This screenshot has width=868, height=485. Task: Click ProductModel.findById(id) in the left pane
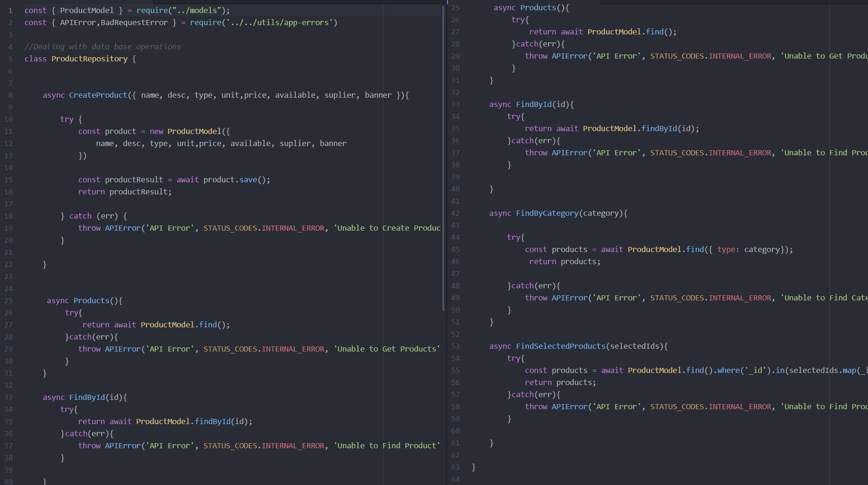pyautogui.click(x=192, y=421)
